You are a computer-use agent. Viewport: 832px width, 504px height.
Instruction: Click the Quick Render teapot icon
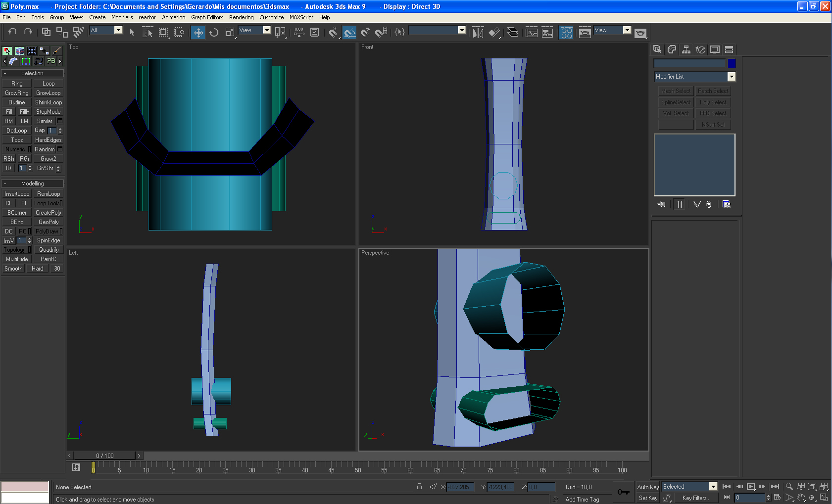pyautogui.click(x=640, y=33)
